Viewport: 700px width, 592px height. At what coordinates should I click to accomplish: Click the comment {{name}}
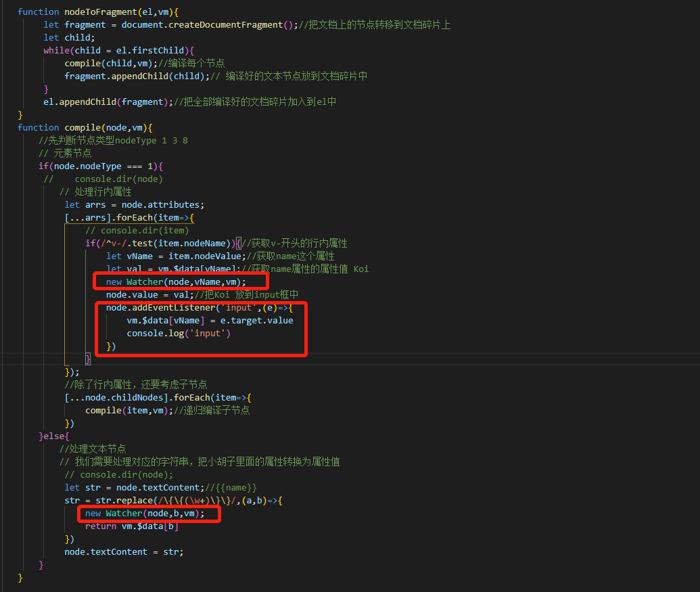[231, 488]
